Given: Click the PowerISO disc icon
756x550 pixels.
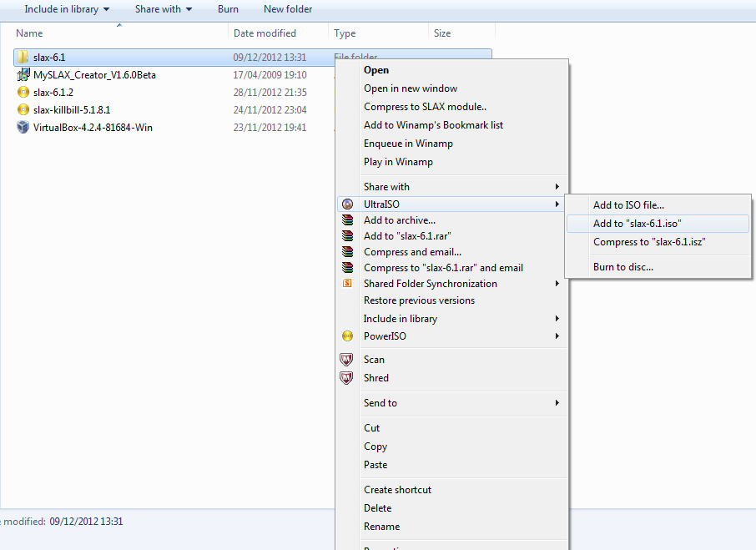Looking at the screenshot, I should pyautogui.click(x=347, y=336).
